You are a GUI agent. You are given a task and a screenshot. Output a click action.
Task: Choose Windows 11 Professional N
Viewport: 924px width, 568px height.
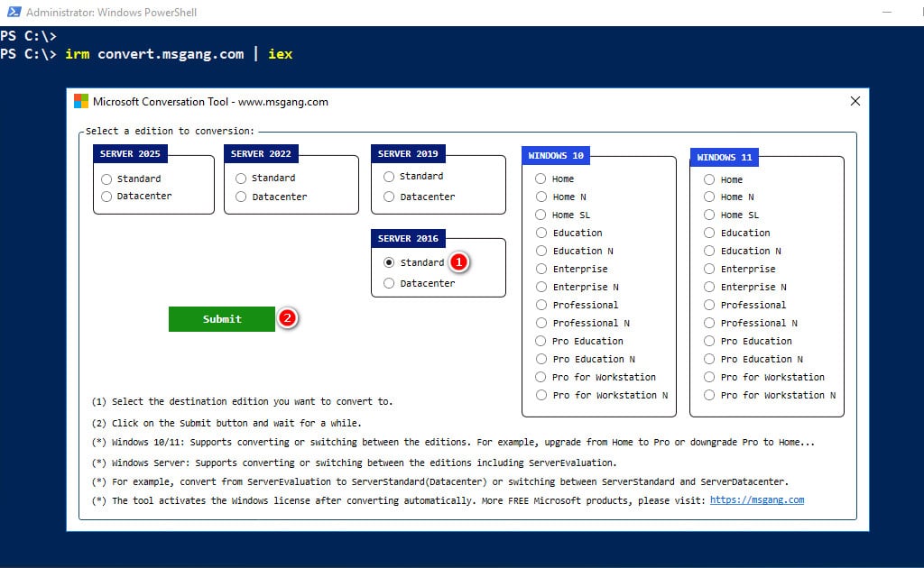coord(709,323)
